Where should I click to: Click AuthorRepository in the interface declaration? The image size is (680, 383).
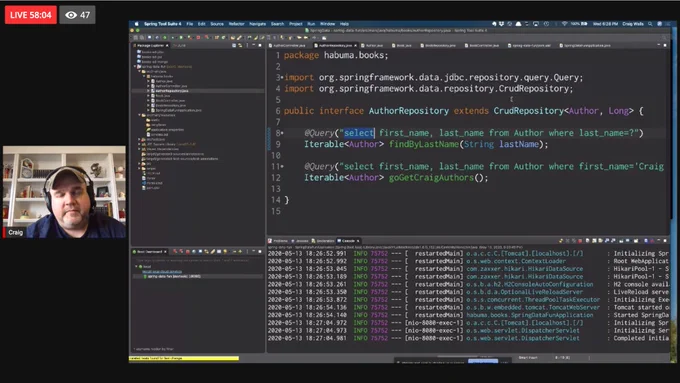(x=409, y=111)
